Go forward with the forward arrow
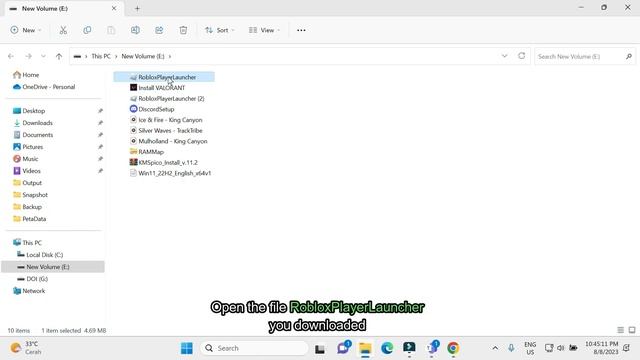 [28, 56]
